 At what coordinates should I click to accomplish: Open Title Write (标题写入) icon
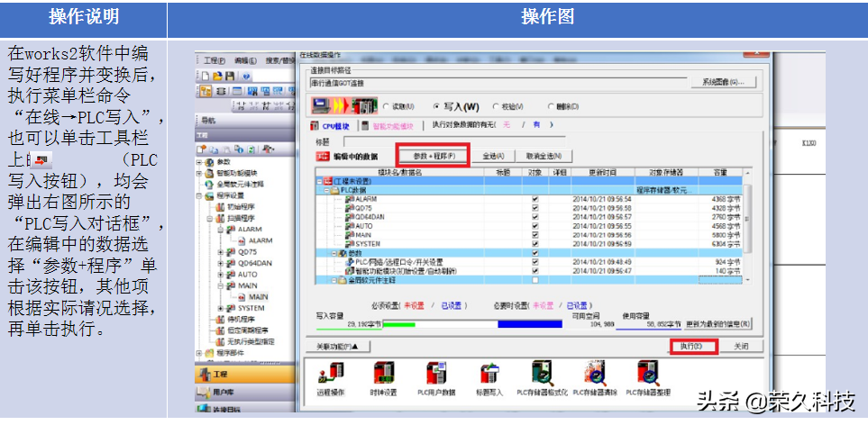pos(490,378)
